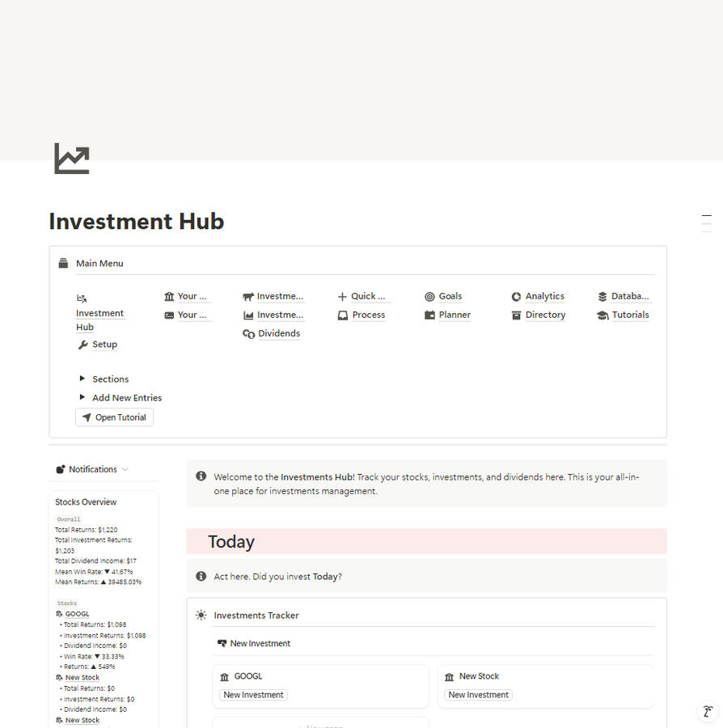Screen dimensions: 723x728
Task: Open Analytics via the pie chart icon
Action: [516, 296]
